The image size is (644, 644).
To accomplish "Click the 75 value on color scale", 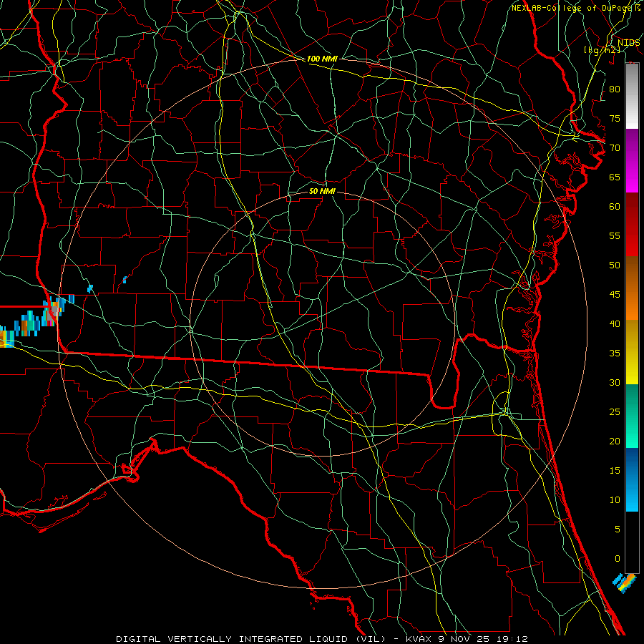I will tap(615, 118).
